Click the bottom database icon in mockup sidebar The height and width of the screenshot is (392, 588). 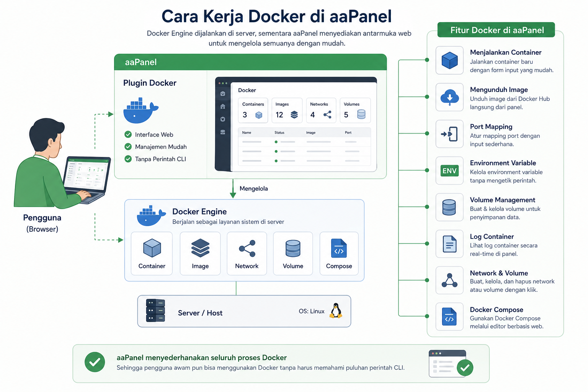(x=223, y=132)
